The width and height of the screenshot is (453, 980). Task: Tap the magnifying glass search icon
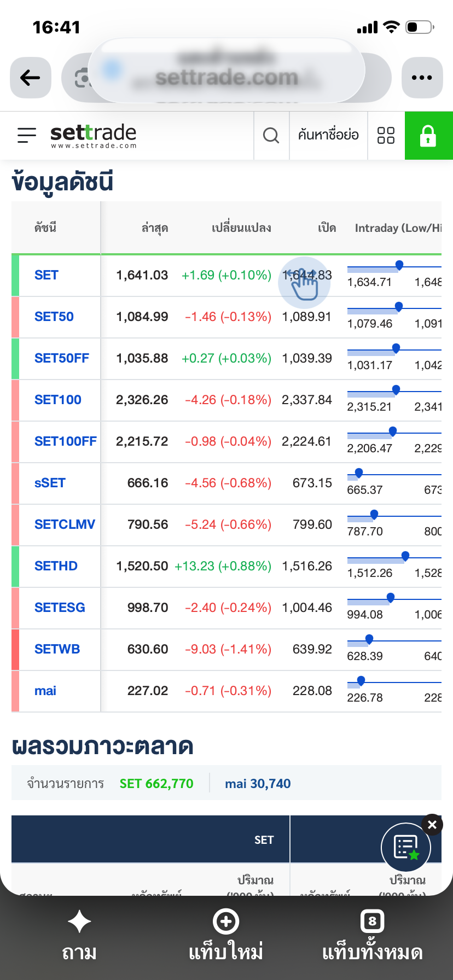(x=271, y=135)
